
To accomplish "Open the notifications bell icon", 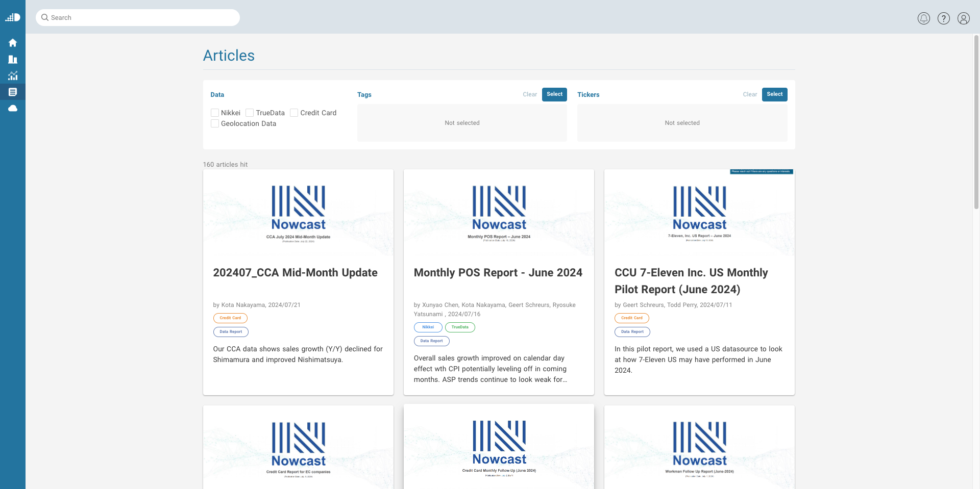I will [923, 18].
